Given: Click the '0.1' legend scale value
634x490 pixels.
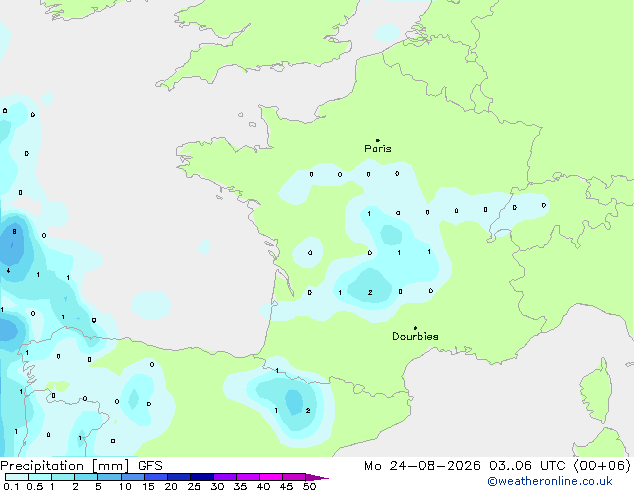Looking at the screenshot, I should (12, 486).
